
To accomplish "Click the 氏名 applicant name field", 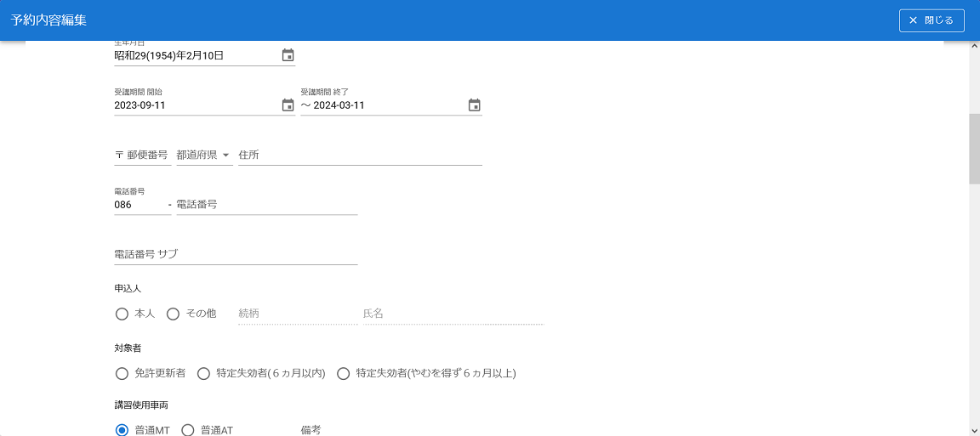I will 452,314.
